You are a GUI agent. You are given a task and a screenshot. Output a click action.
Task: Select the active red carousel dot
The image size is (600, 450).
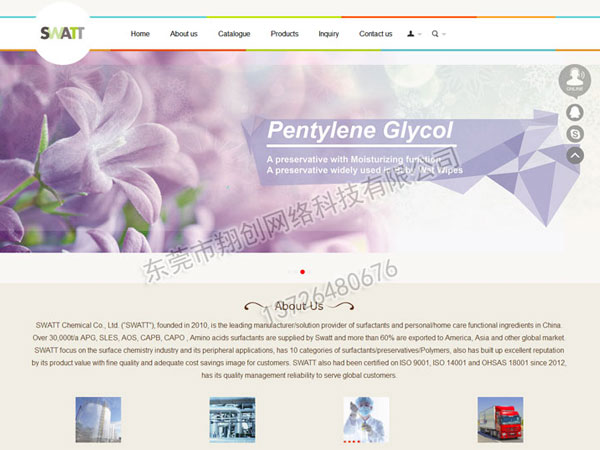(x=303, y=271)
